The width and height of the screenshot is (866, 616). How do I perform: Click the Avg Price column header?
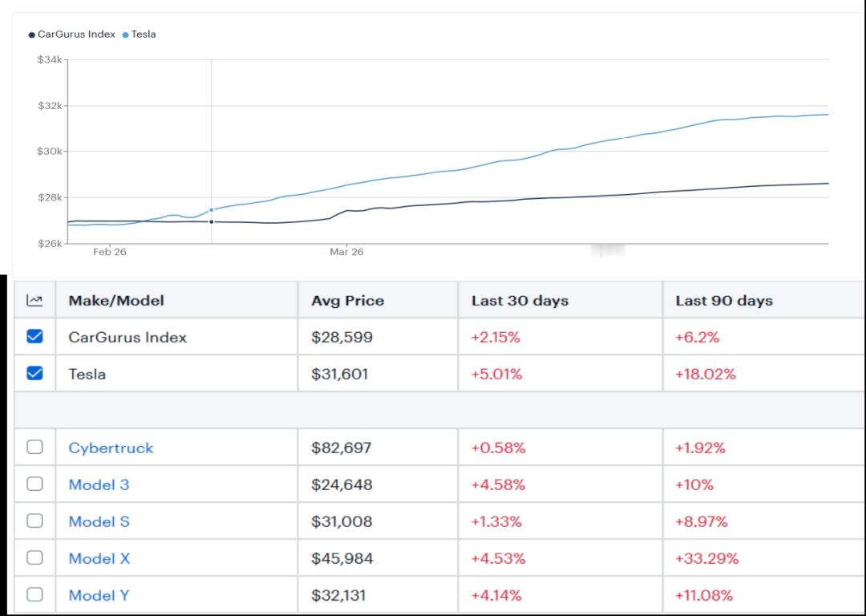pos(347,301)
